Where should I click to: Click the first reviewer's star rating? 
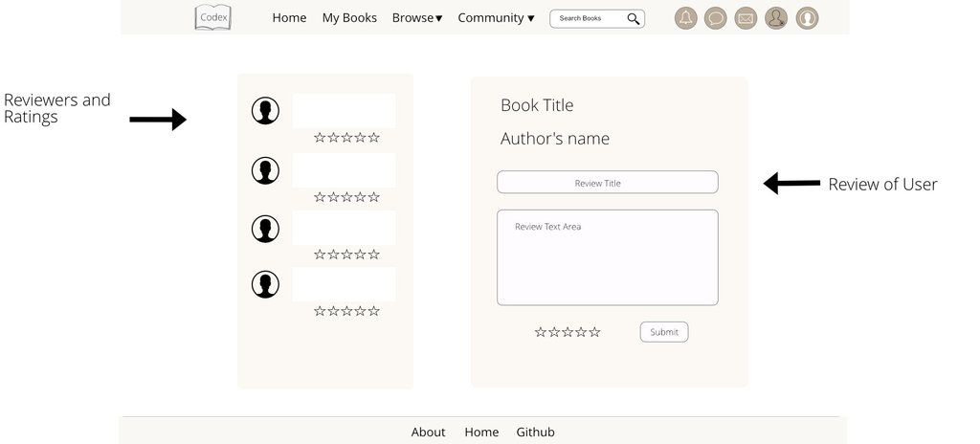[x=346, y=138]
